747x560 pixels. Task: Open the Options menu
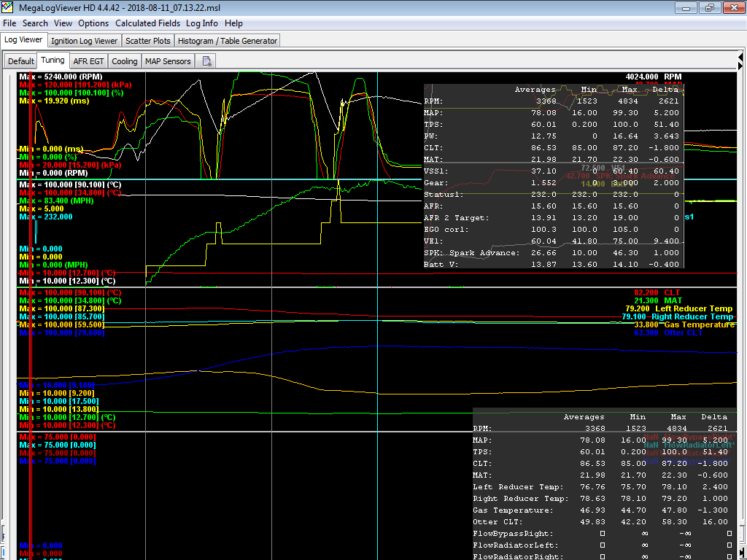pos(93,23)
